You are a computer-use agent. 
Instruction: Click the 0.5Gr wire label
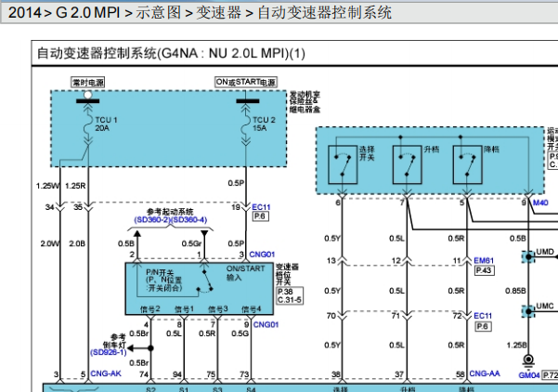[x=191, y=243]
